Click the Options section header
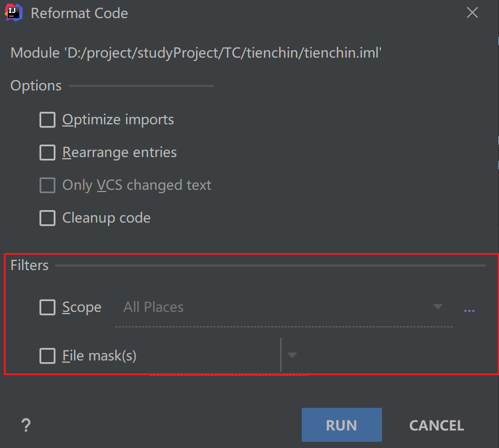499x448 pixels. [x=36, y=86]
